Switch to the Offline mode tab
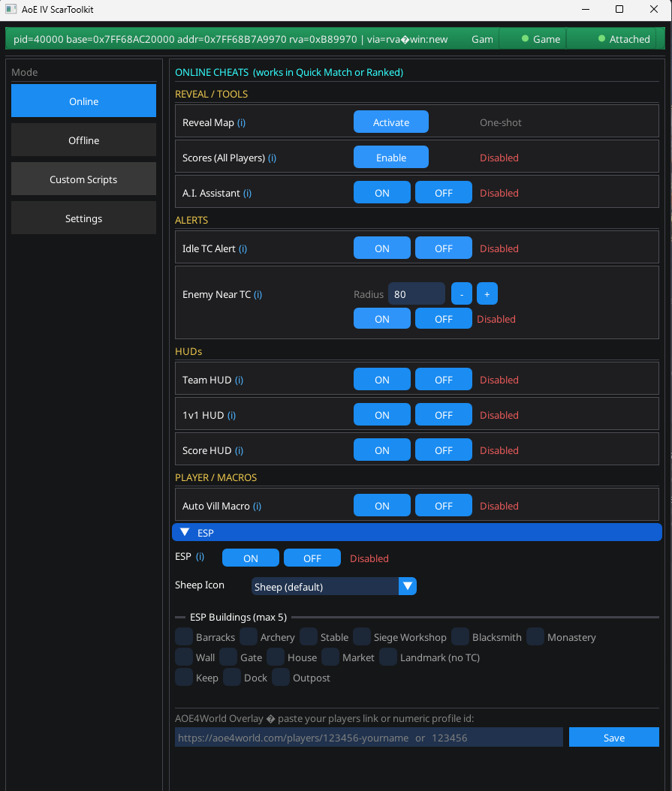Image resolution: width=672 pixels, height=791 pixels. (x=83, y=140)
